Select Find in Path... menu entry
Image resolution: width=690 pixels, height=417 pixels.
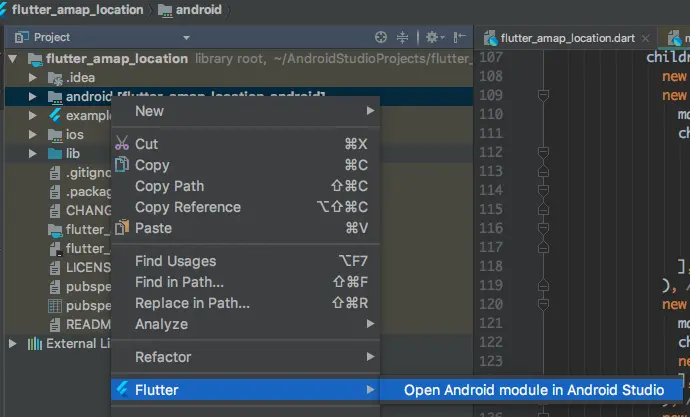[x=245, y=282]
